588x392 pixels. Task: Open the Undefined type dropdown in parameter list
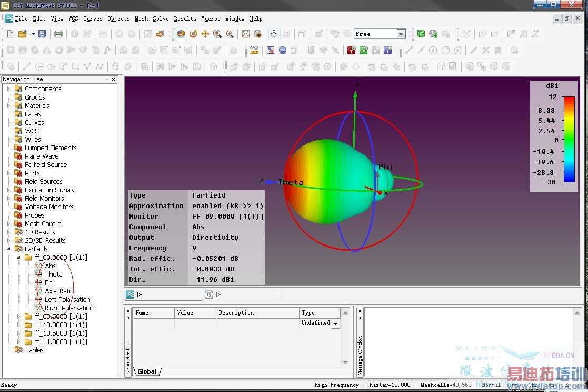pyautogui.click(x=335, y=324)
